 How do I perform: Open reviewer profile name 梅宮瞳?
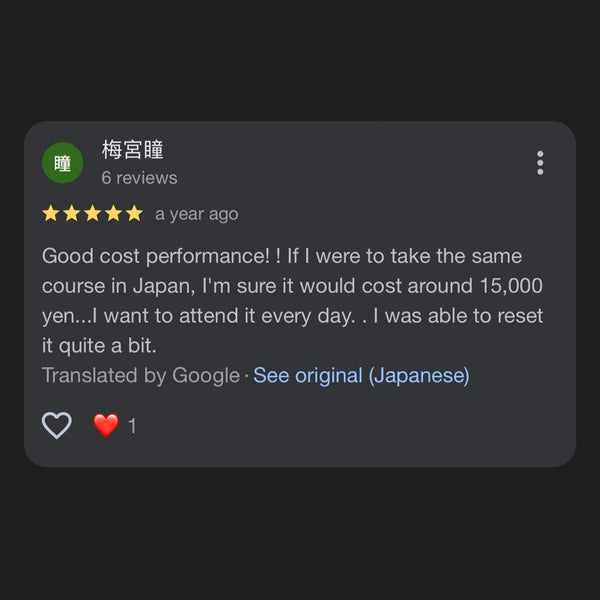pyautogui.click(x=132, y=150)
